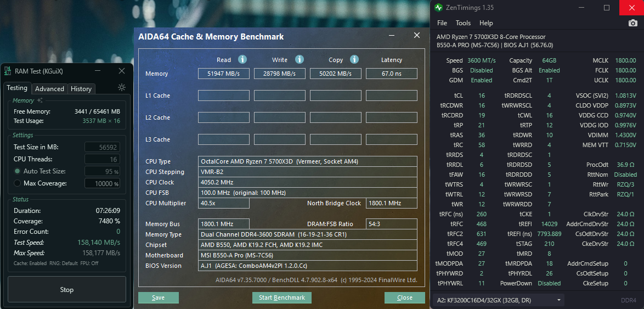Click the CPU Clock value 4050.2 MHz
The image size is (644, 309).
click(308, 182)
